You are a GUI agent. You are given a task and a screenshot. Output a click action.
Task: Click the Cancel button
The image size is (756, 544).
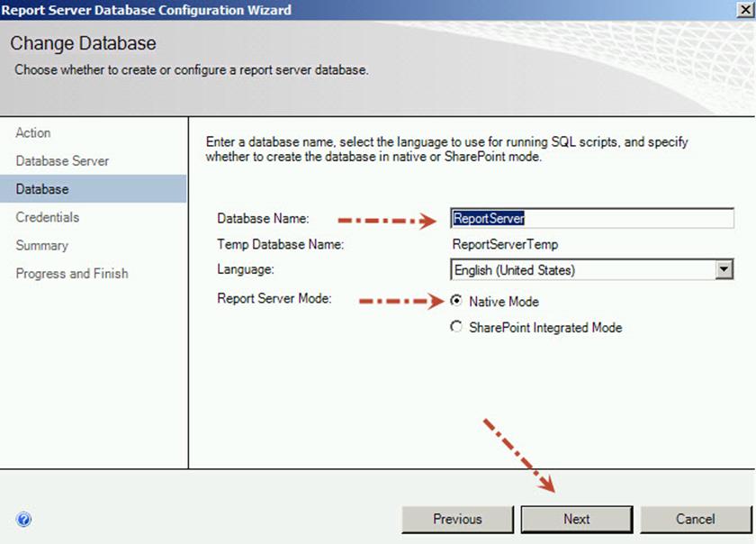696,520
